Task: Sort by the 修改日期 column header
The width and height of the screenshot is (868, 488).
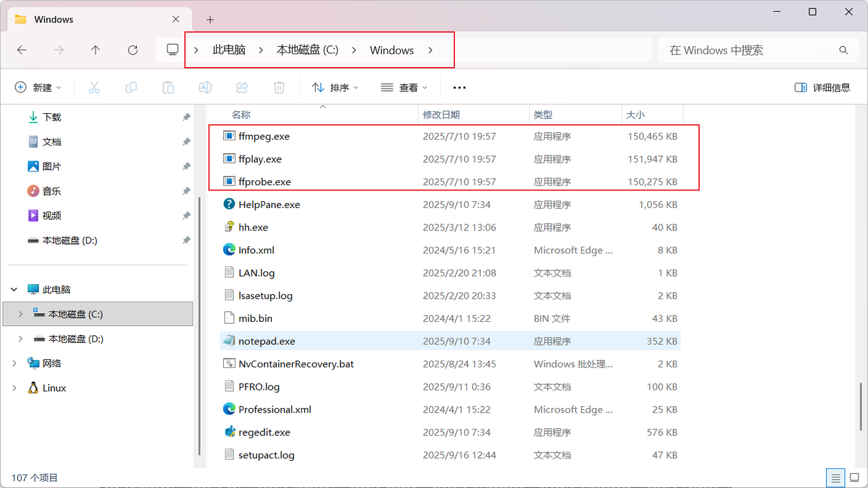Action: point(441,115)
